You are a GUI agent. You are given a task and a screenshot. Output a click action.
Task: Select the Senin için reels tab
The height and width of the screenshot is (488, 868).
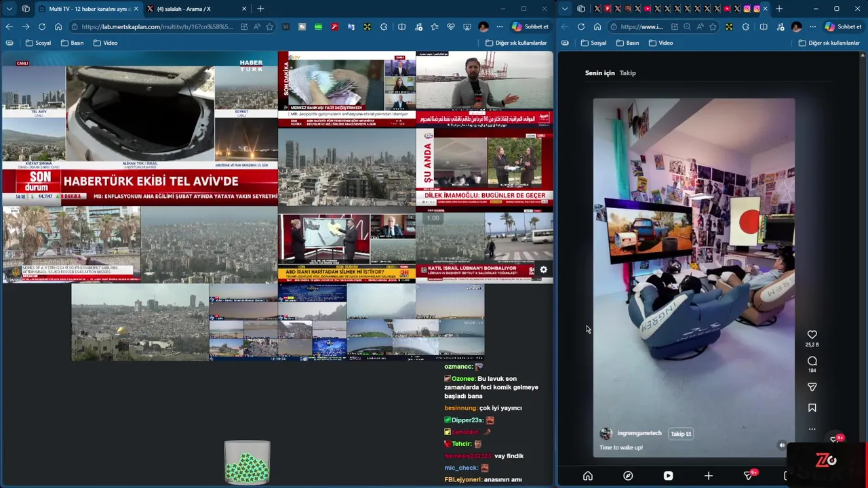(x=599, y=73)
